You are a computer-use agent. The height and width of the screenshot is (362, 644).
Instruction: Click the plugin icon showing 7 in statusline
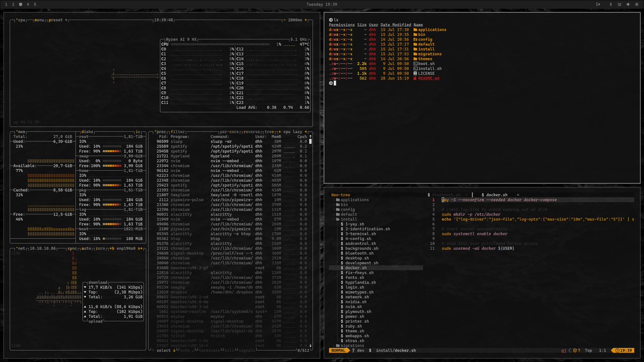[x=575, y=350]
